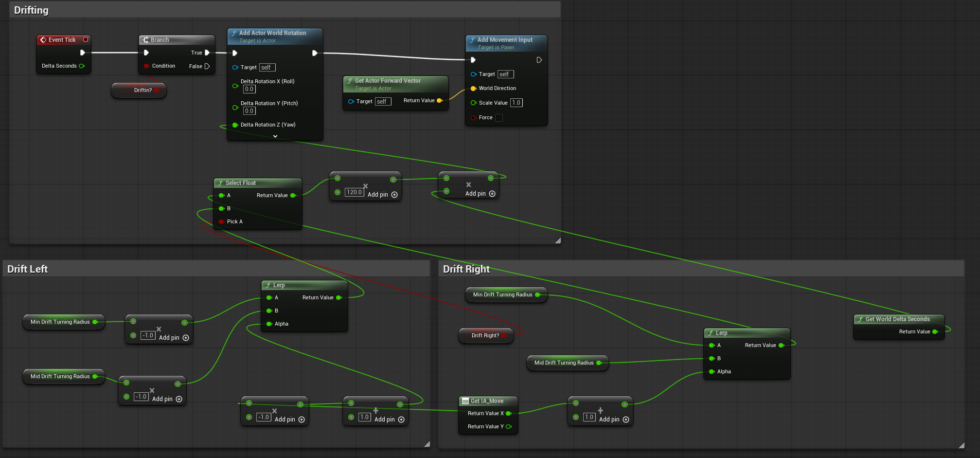Click Add Movement Input output execution pin
This screenshot has height=458, width=980.
pos(539,60)
